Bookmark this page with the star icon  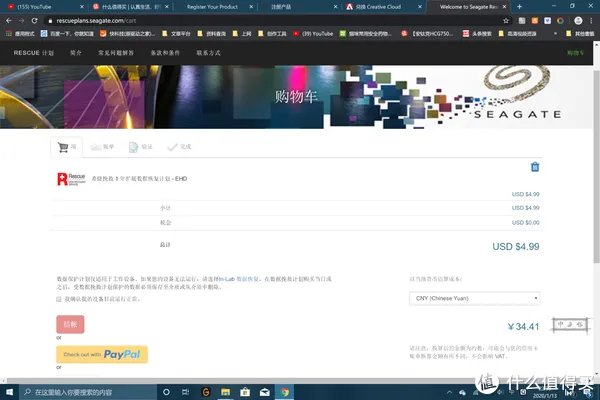pyautogui.click(x=506, y=21)
